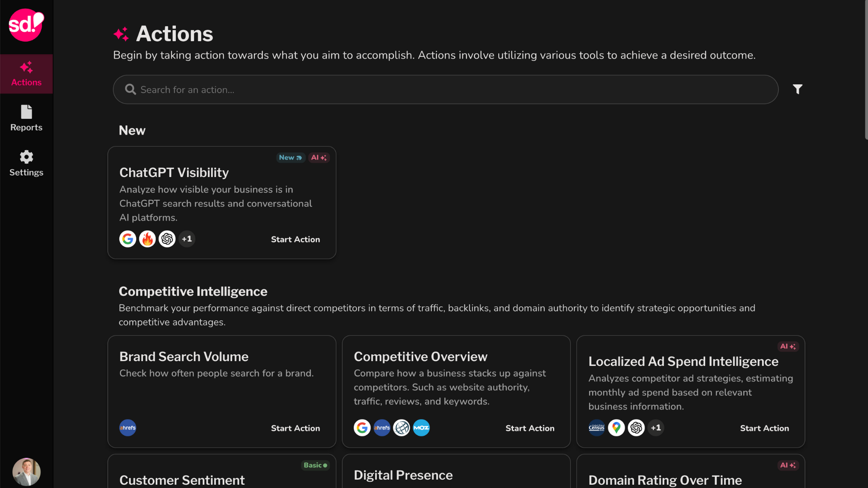Click the fire icon on ChatGPT Visibility card
868x488 pixels.
(147, 239)
